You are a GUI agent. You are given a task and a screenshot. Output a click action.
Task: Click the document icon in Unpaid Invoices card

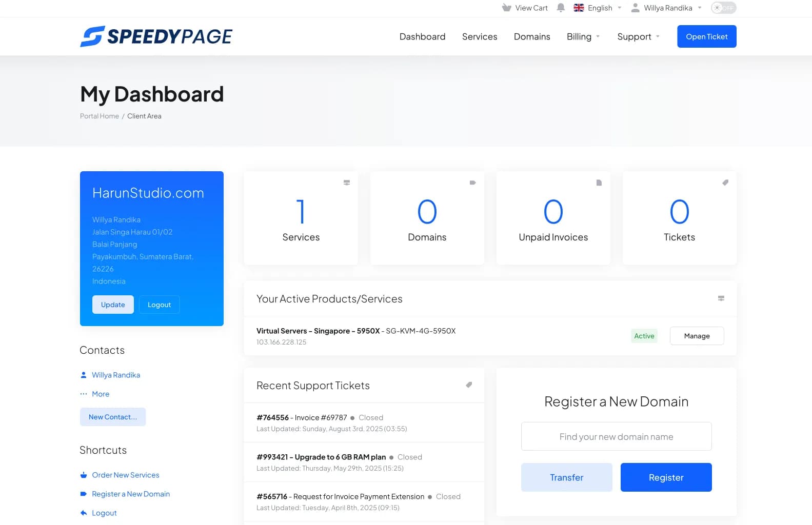point(599,183)
